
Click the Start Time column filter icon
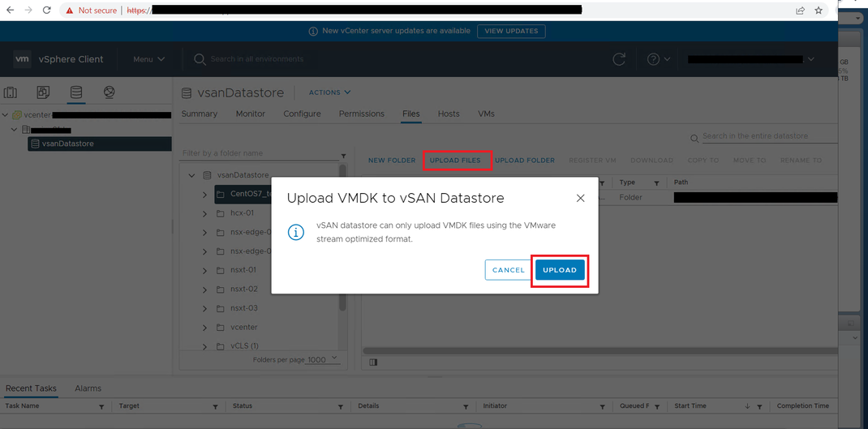click(x=760, y=406)
